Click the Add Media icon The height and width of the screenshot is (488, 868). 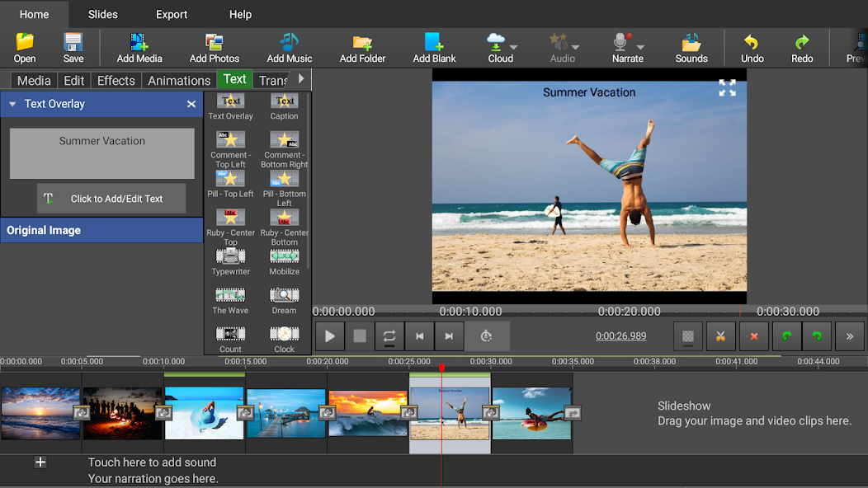[x=139, y=43]
